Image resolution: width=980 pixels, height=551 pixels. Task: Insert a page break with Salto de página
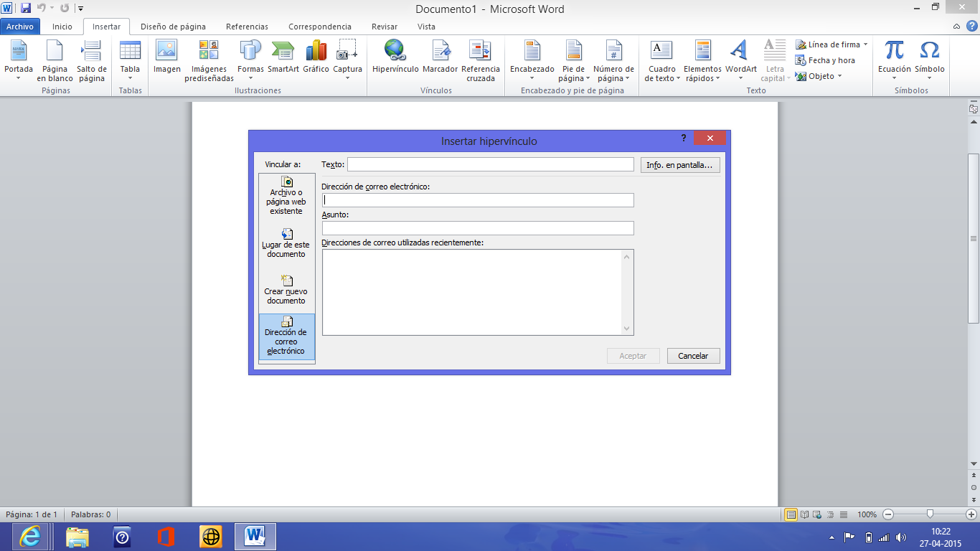point(92,60)
